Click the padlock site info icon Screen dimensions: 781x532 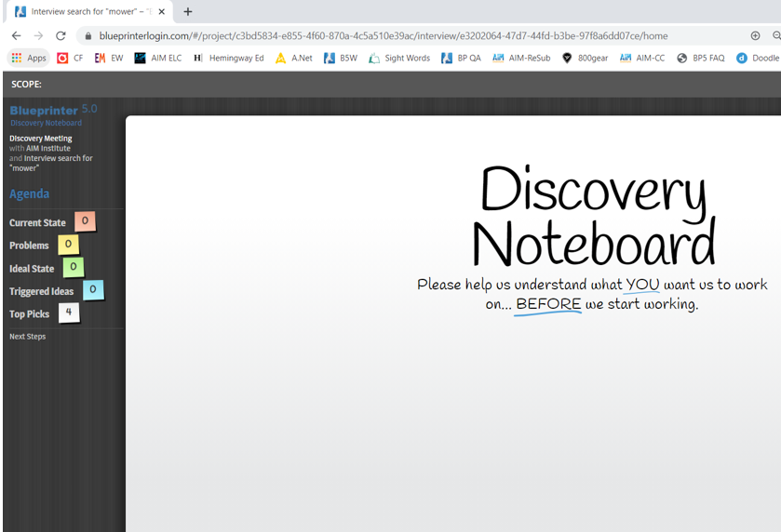click(88, 36)
